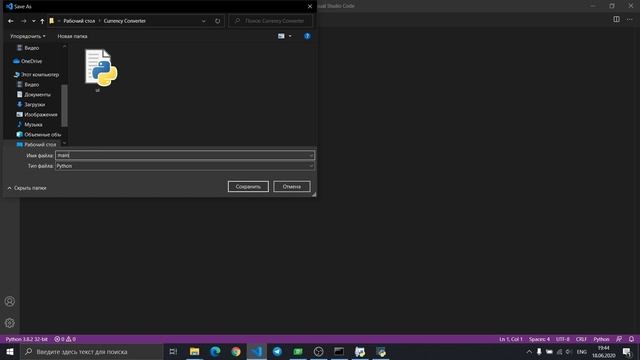Create folder with Новая папка
This screenshot has height=360, width=640.
[72, 36]
